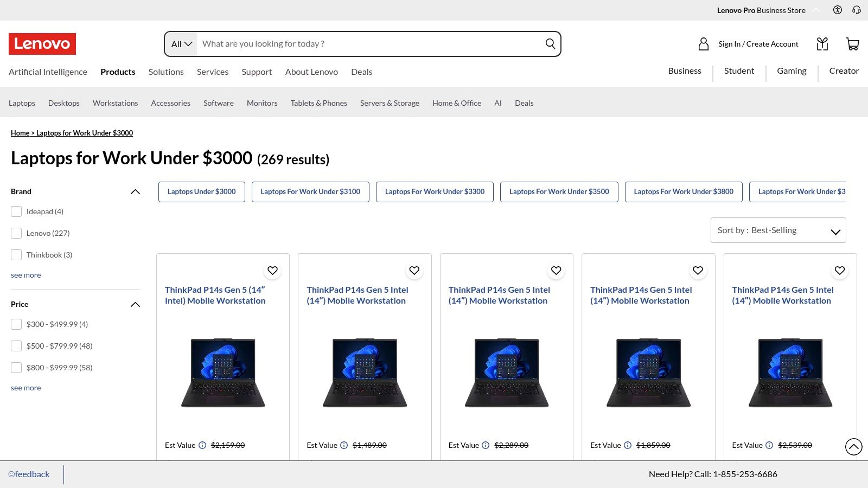This screenshot has width=868, height=488.
Task: Open accessibility options icon in top bar
Action: (x=838, y=10)
